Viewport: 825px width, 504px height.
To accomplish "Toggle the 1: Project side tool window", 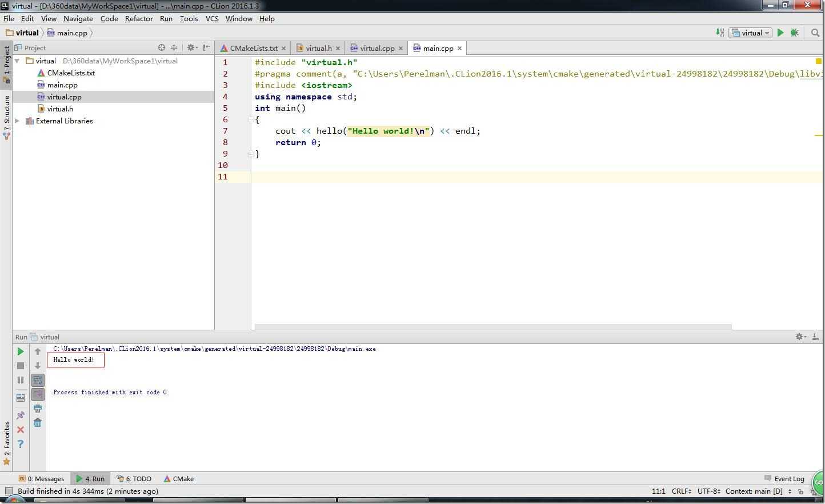I will coord(6,64).
